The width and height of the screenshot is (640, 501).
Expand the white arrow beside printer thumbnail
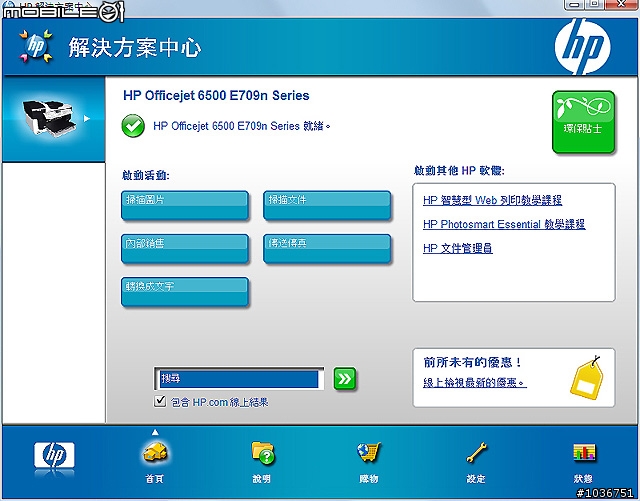[87, 118]
